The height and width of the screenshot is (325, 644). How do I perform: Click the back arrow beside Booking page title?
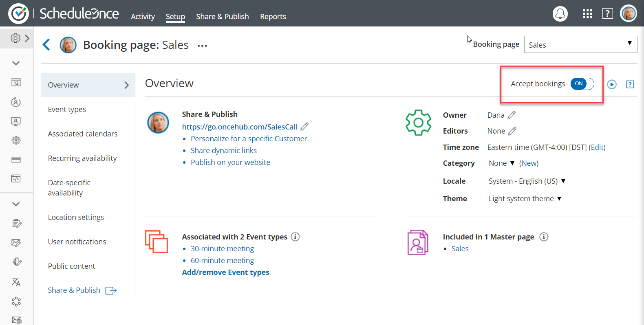coord(46,45)
